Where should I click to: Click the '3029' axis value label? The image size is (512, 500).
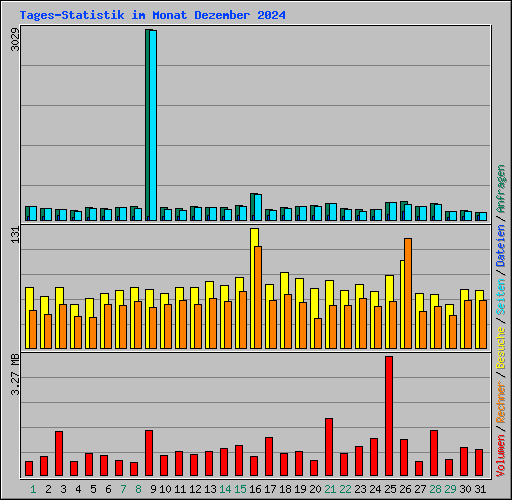[15, 40]
